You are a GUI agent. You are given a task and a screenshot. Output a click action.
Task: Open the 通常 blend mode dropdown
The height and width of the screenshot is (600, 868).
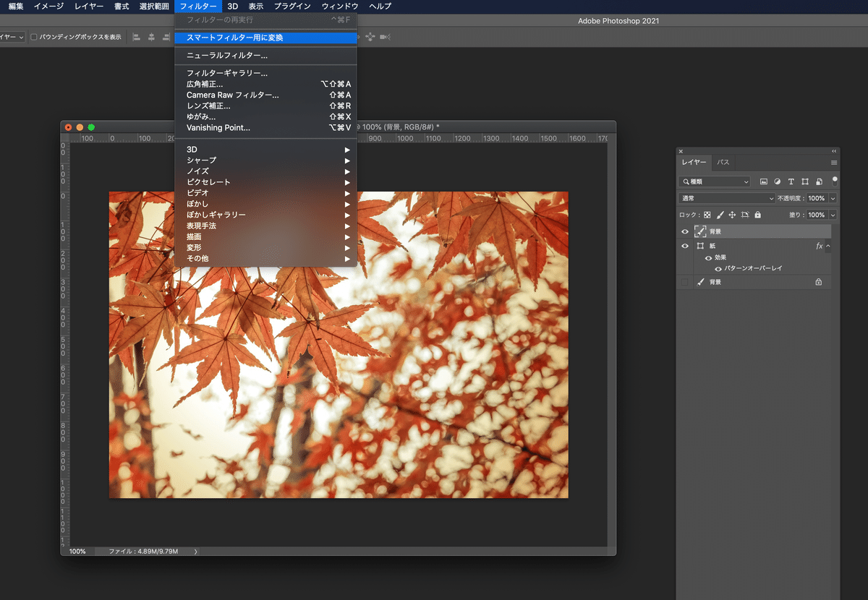click(727, 198)
